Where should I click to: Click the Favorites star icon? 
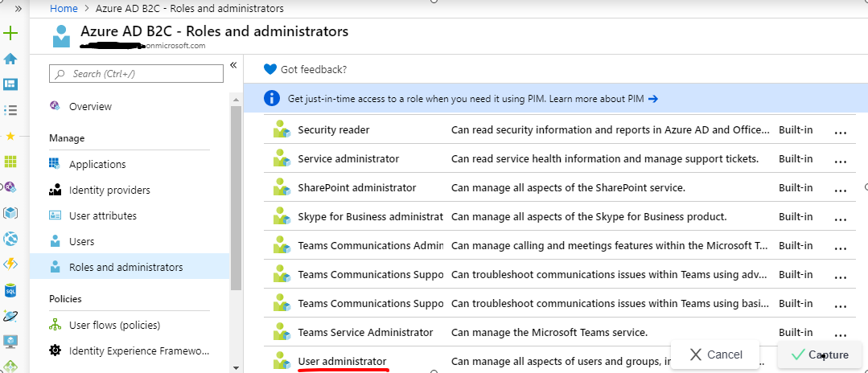[10, 136]
